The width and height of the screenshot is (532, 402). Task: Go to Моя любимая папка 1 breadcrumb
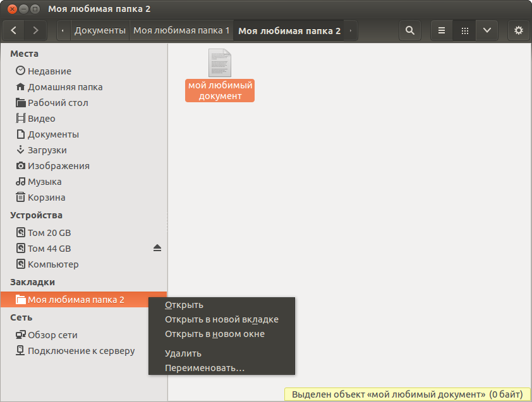(181, 30)
